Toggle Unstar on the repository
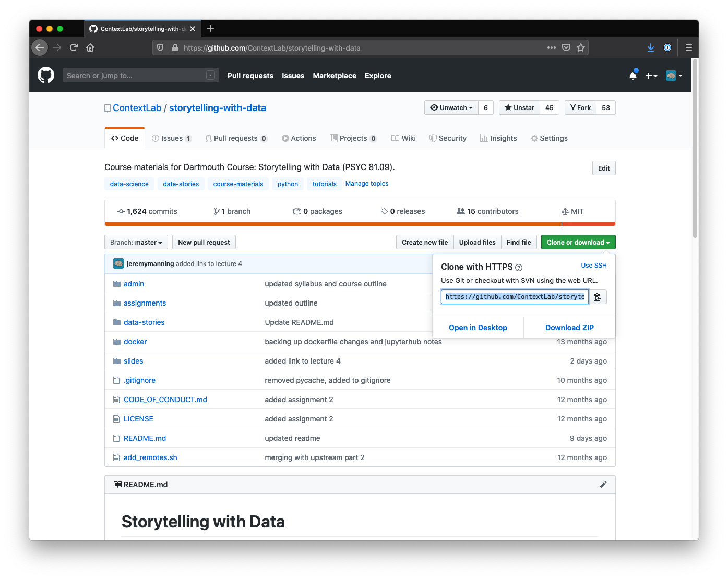This screenshot has height=579, width=728. point(519,107)
